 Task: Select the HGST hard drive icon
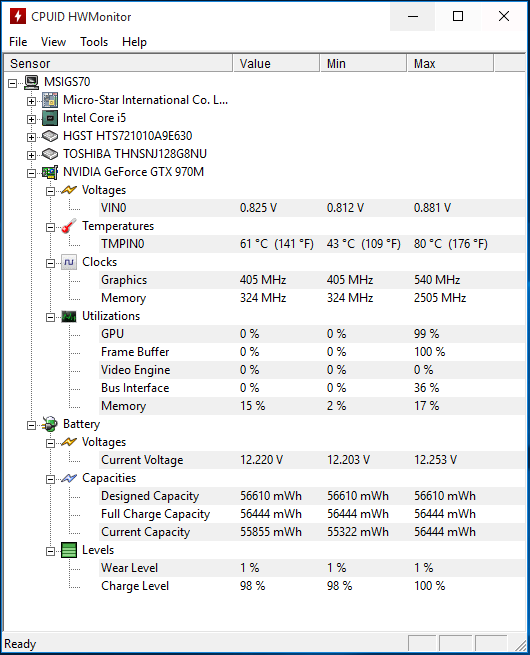pos(50,136)
